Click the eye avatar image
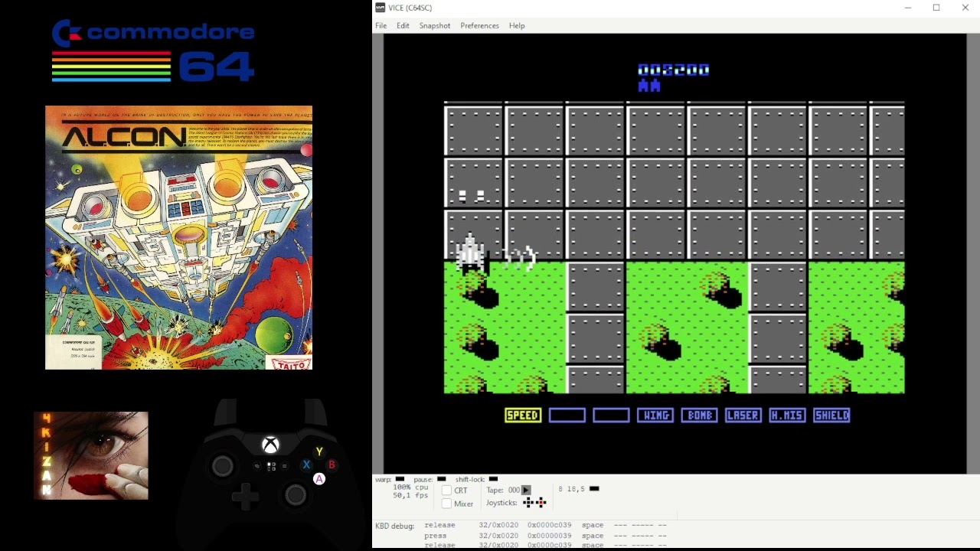Image resolution: width=980 pixels, height=551 pixels. 91,455
